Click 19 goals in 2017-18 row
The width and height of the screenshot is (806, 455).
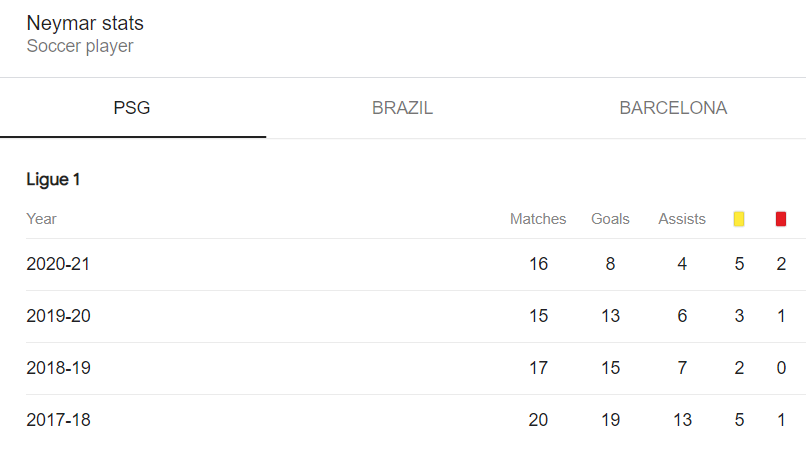(x=611, y=420)
